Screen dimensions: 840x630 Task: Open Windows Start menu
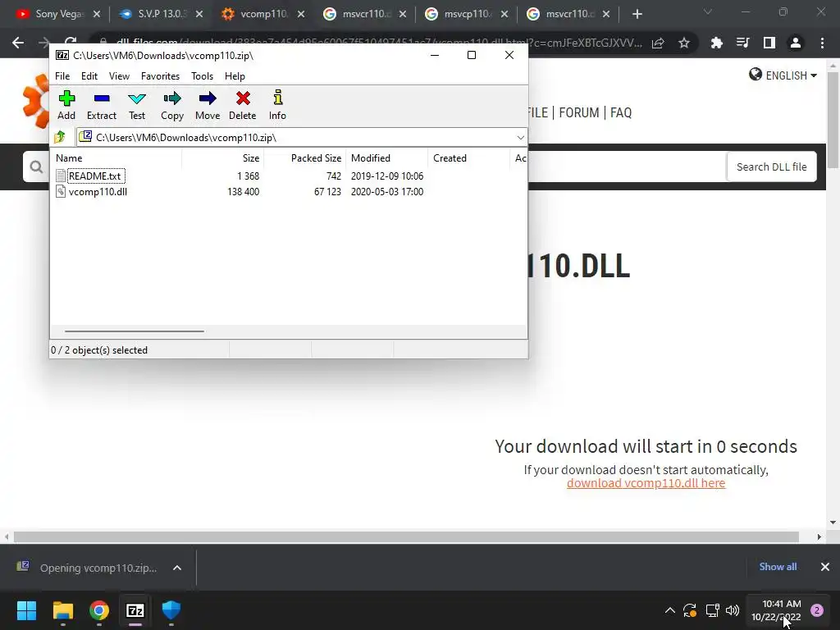[26, 610]
